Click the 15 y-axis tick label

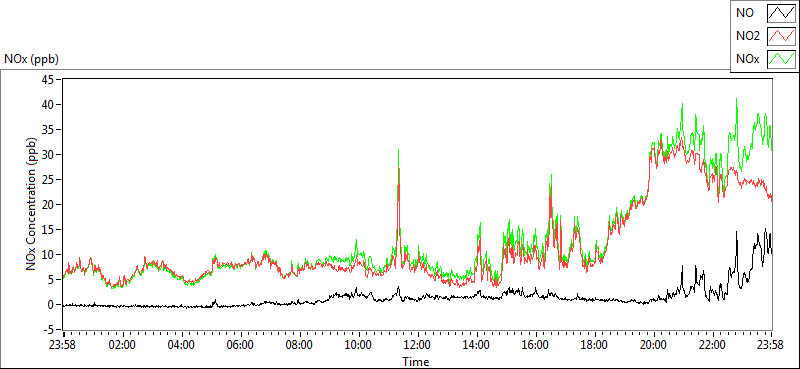click(49, 230)
